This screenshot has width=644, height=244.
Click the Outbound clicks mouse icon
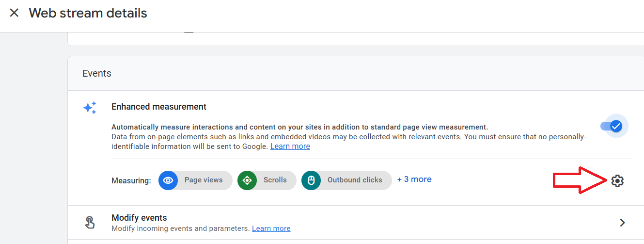point(311,180)
